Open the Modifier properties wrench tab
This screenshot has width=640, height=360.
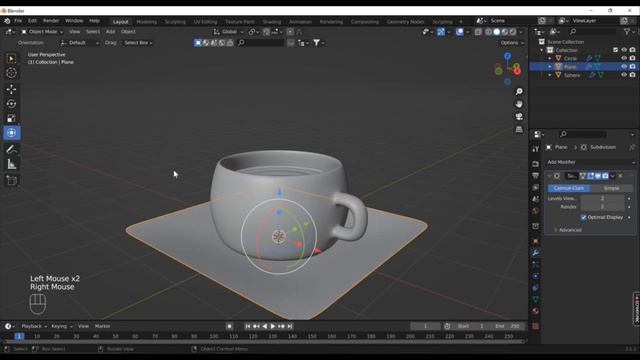point(536,253)
